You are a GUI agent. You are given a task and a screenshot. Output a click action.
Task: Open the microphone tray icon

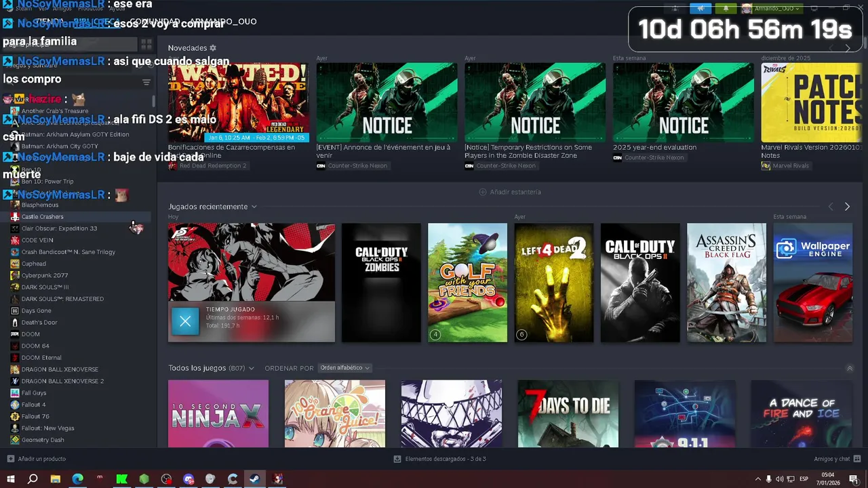pos(768,479)
